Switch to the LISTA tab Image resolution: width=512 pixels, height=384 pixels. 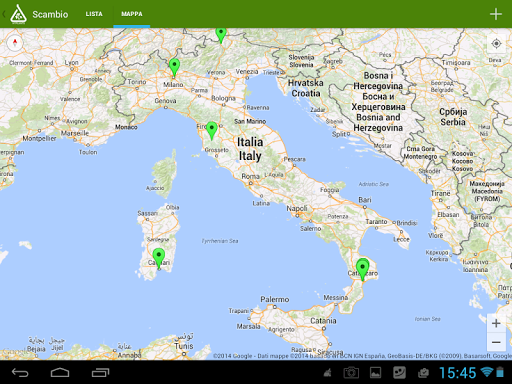pos(94,14)
